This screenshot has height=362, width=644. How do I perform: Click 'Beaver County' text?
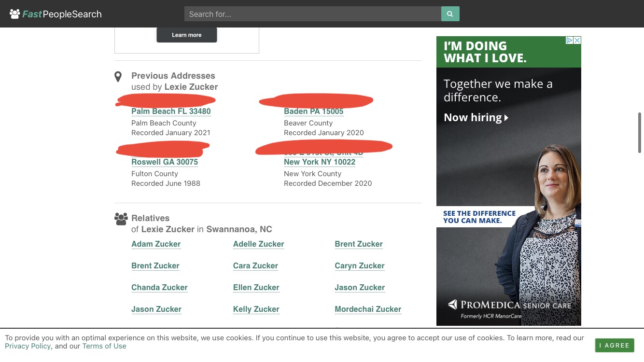click(308, 123)
